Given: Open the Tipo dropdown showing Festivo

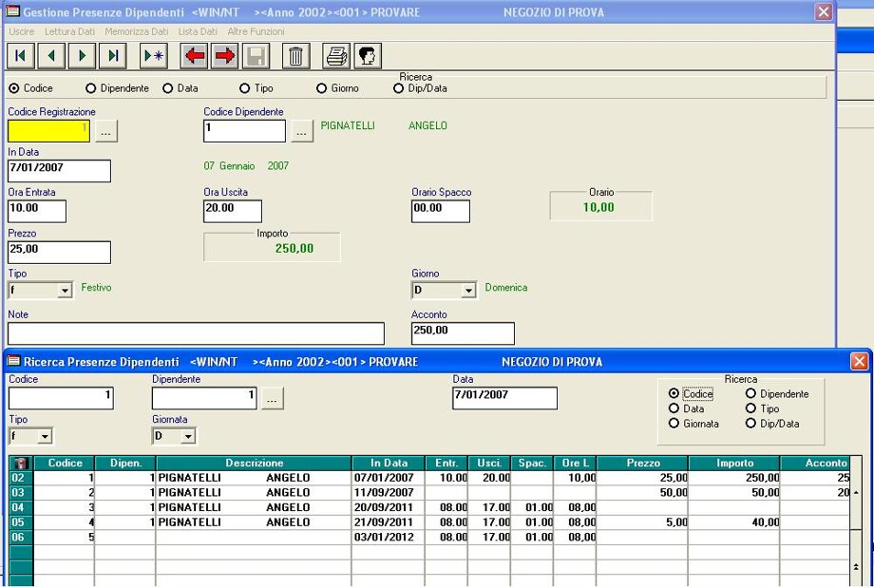Looking at the screenshot, I should (65, 291).
